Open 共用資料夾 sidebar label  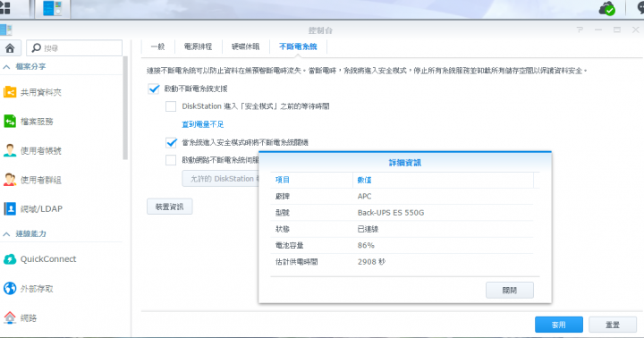tap(41, 92)
